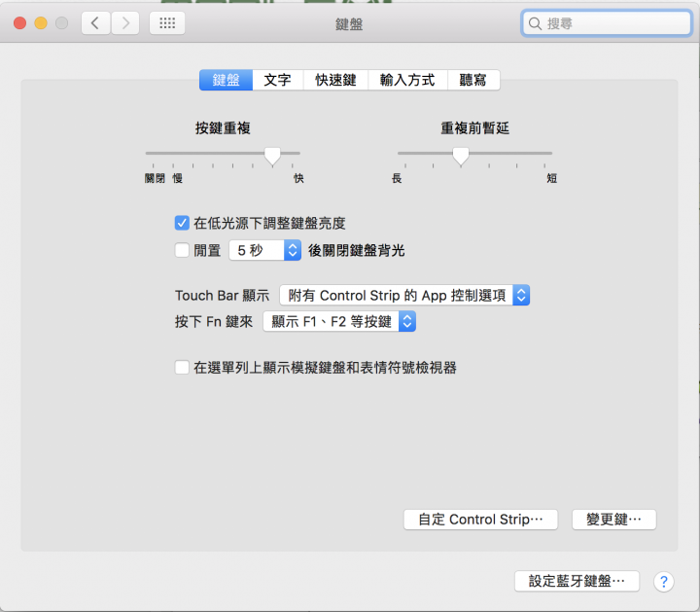This screenshot has width=700, height=612.
Task: Click the 按鍵重複 slider thumb
Action: point(272,157)
